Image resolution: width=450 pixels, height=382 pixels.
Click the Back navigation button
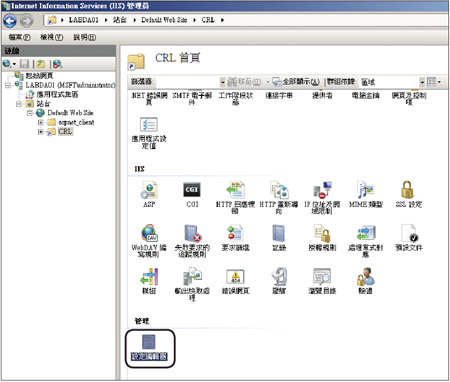10,21
